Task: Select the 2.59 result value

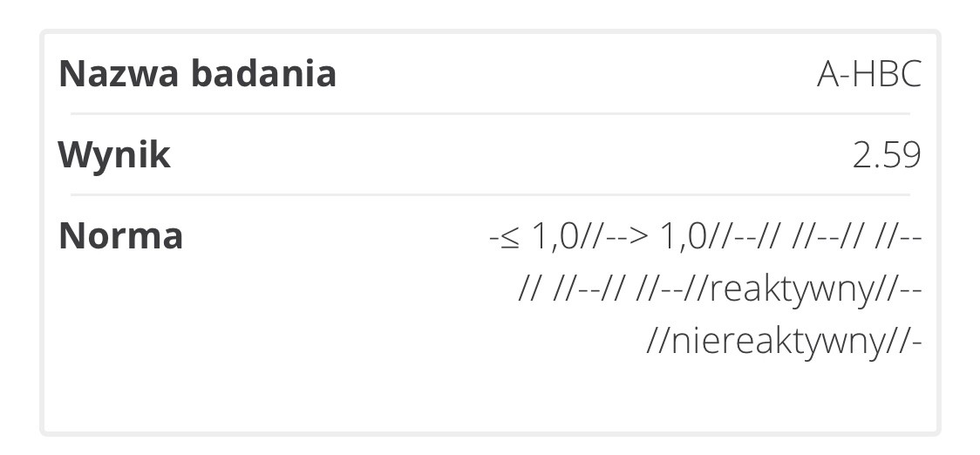Action: tap(886, 155)
